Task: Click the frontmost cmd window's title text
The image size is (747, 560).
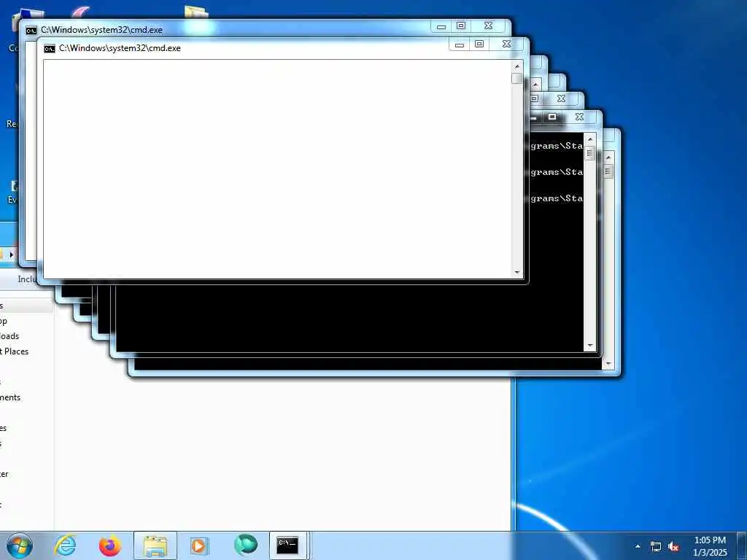Action: click(120, 48)
